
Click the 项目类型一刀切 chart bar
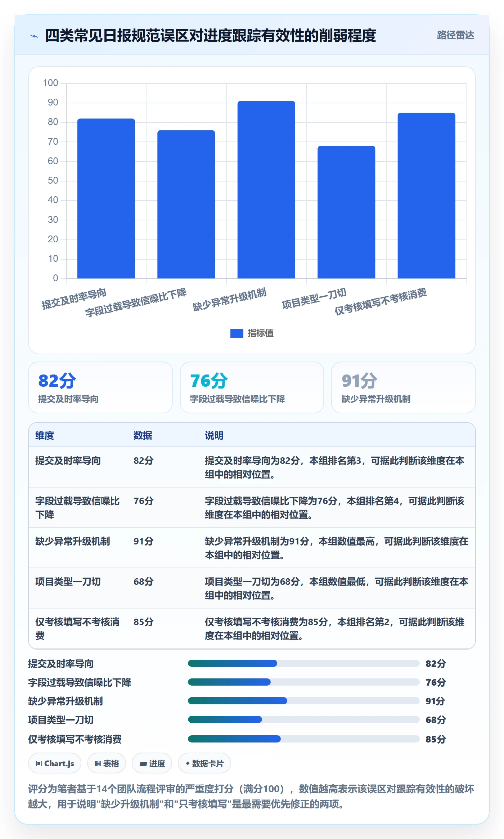[x=346, y=212]
